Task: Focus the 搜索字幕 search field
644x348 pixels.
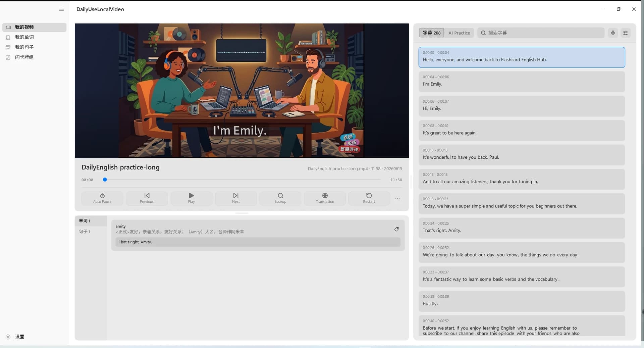Action: pos(541,33)
